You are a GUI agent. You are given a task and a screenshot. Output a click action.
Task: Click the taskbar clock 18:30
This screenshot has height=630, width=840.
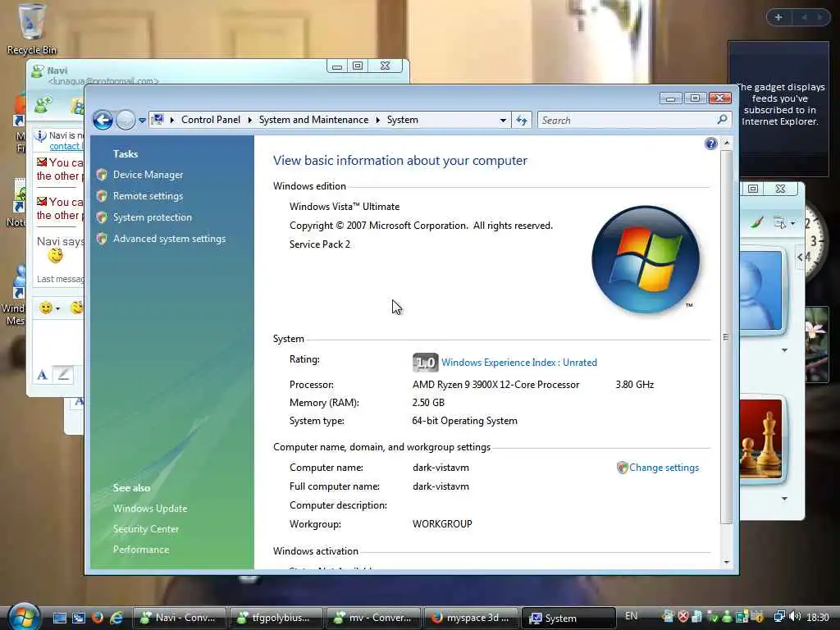tap(818, 617)
